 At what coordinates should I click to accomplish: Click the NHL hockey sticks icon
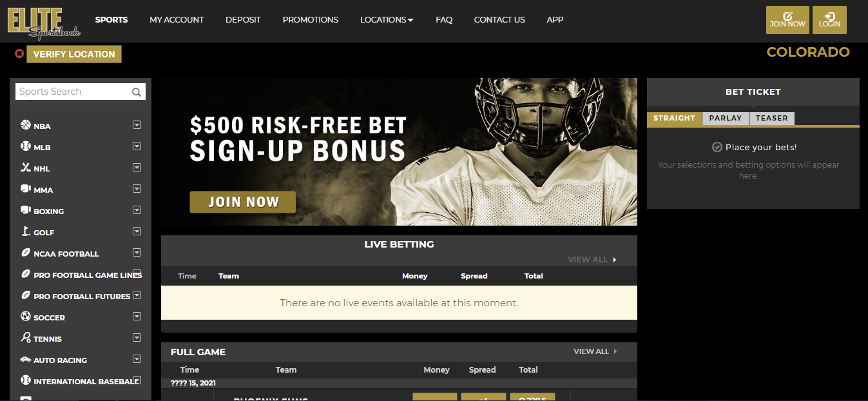pos(26,168)
